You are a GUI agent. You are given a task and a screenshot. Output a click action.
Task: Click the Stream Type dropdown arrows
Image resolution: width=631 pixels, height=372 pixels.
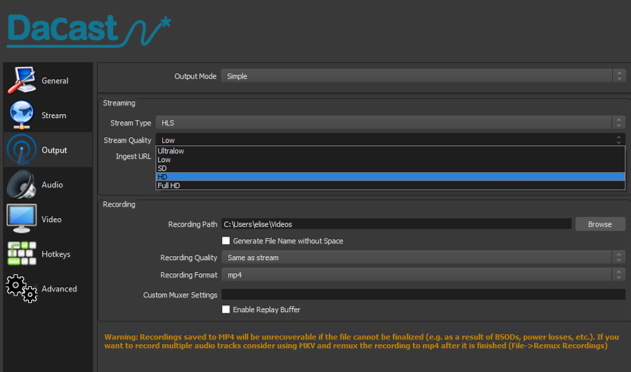tap(619, 122)
